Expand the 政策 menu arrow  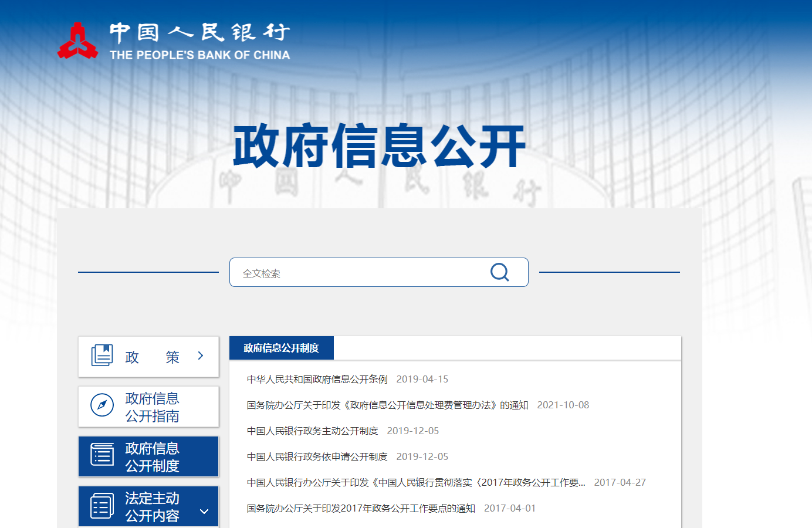(201, 356)
